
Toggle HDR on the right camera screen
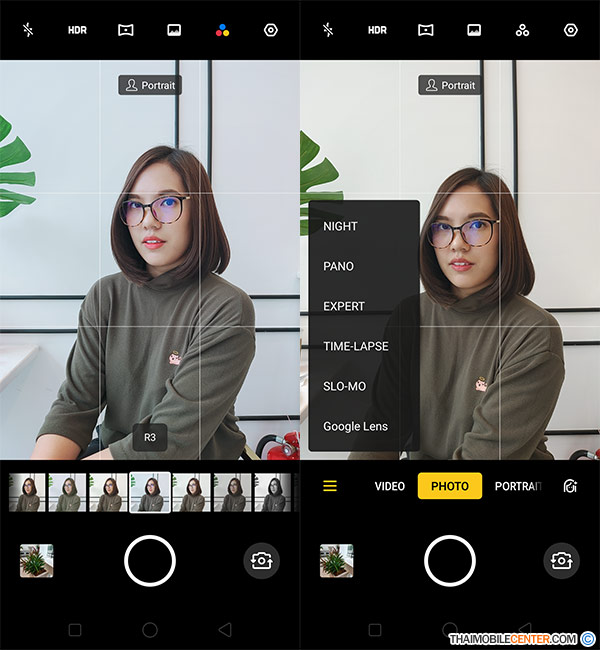tap(377, 30)
